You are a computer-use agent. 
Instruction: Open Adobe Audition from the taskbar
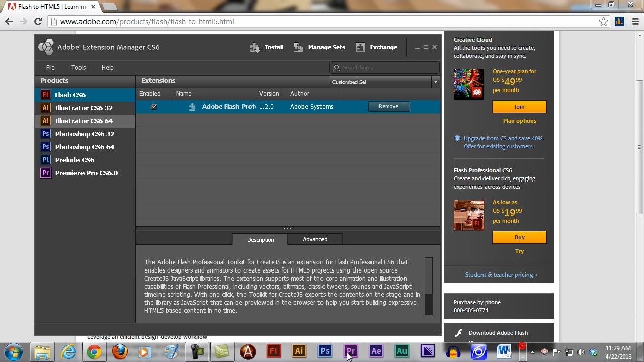point(401,351)
